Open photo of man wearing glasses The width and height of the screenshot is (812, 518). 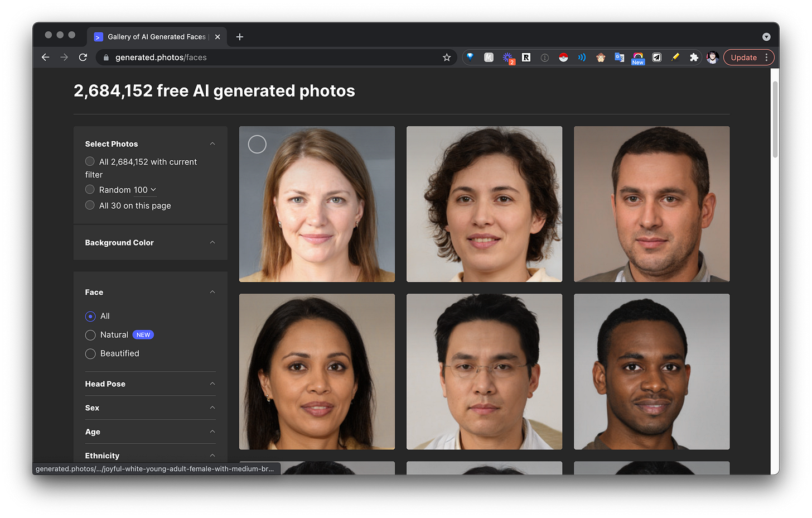tap(484, 372)
